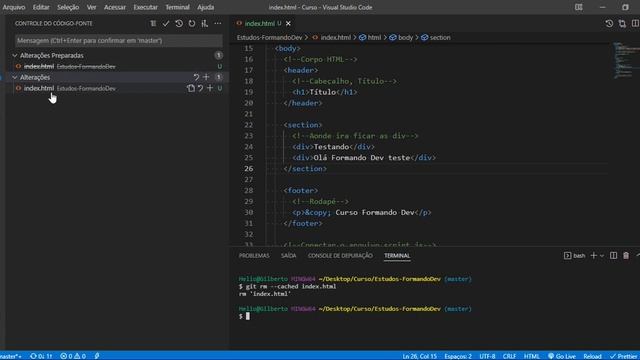Click Estudos-FormandoDev in the breadcrumb

270,38
